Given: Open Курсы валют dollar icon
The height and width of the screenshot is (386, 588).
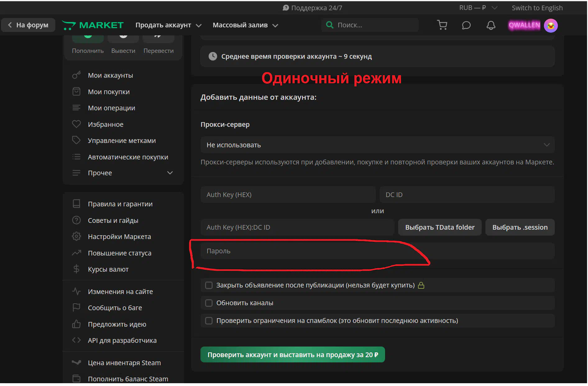Looking at the screenshot, I should [x=76, y=269].
